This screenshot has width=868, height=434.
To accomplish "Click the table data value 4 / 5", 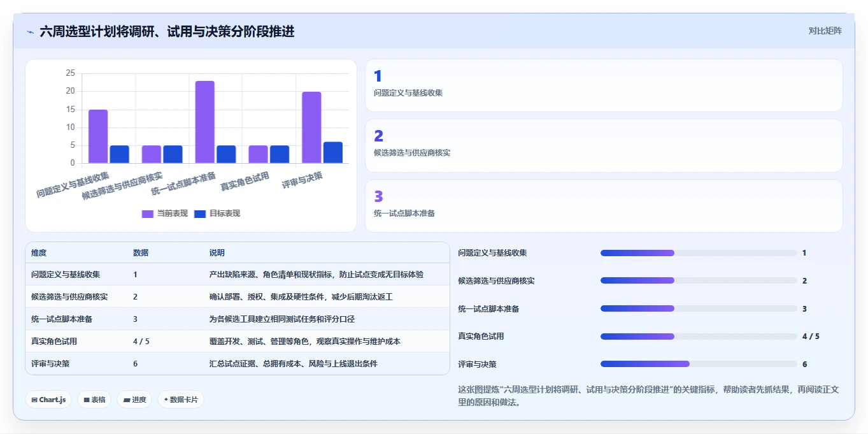I will pyautogui.click(x=141, y=341).
